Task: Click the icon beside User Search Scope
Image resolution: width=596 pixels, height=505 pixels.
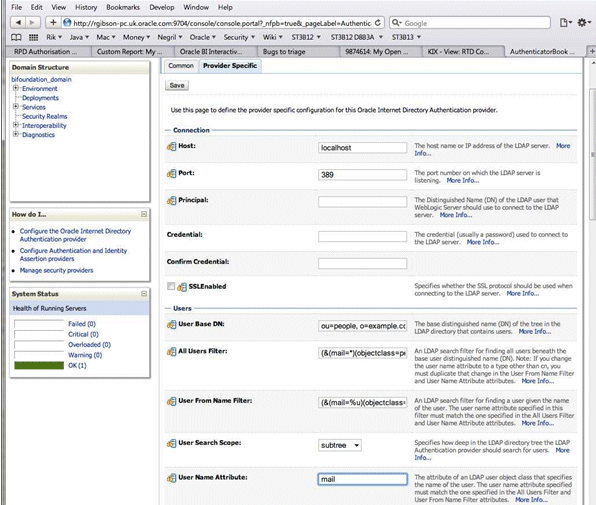Action: tap(171, 443)
